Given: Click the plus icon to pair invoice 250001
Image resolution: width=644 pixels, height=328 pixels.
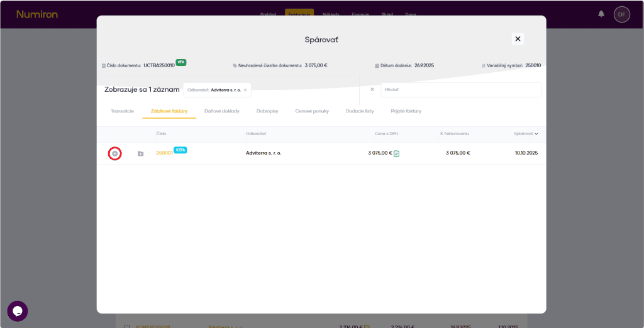Looking at the screenshot, I should [114, 153].
